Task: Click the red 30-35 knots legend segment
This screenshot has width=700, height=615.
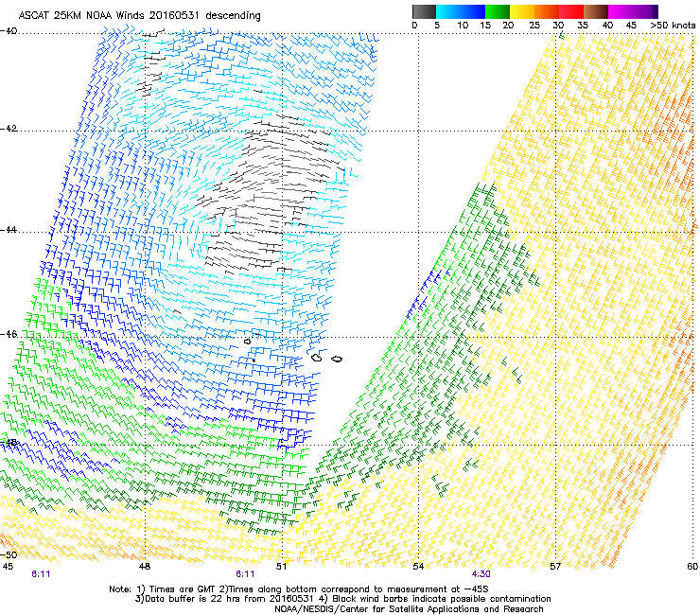Action: click(571, 11)
